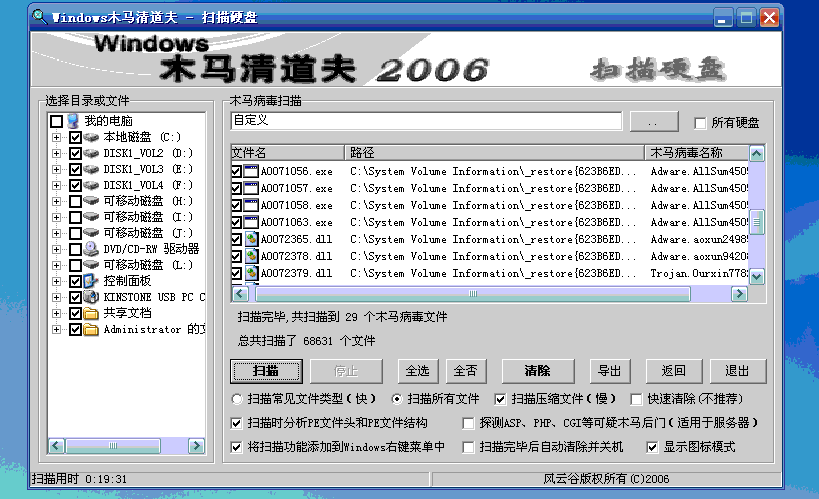Click the browse '..' button beside path field
Viewport: 819px width, 499px height.
tap(654, 122)
